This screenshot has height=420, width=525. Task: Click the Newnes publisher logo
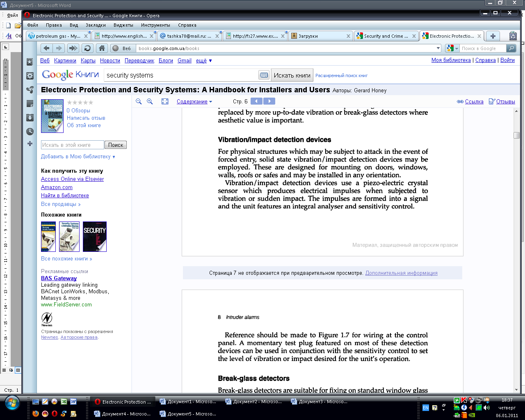[47, 319]
